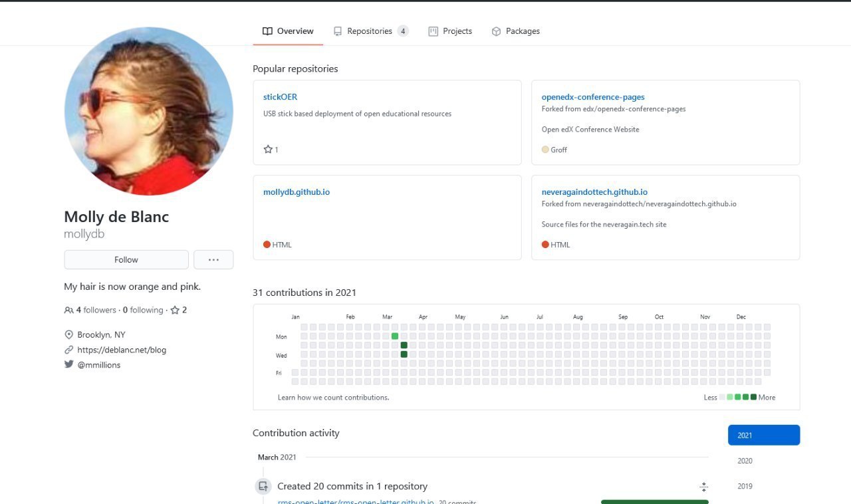851x504 pixels.
Task: Open the mollydb.github.io repository
Action: [x=297, y=192]
